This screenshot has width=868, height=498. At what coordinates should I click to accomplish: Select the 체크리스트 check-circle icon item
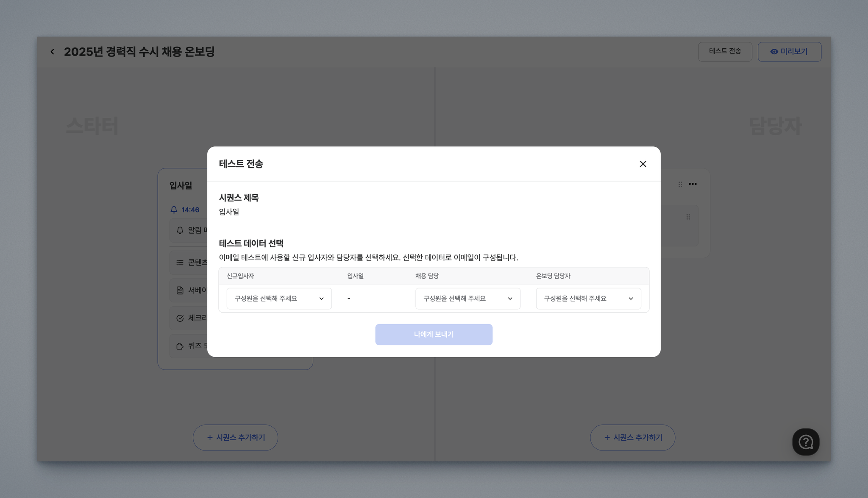(x=189, y=318)
